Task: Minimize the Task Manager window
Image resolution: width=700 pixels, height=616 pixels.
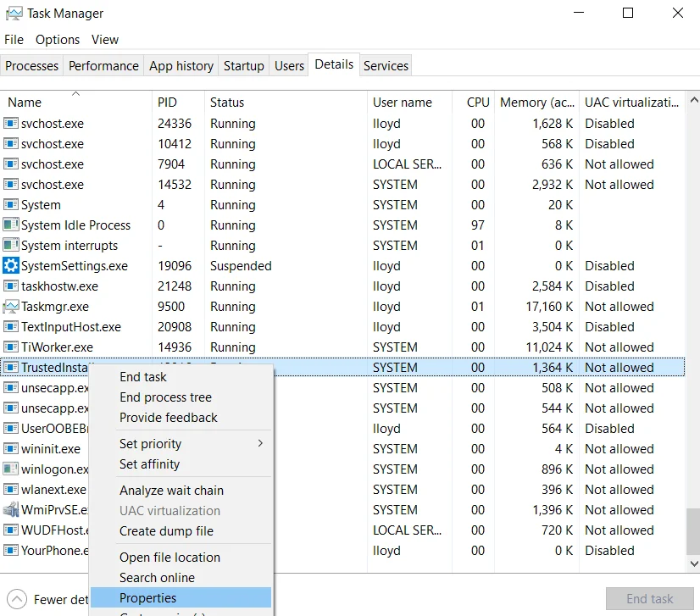Action: (x=579, y=13)
